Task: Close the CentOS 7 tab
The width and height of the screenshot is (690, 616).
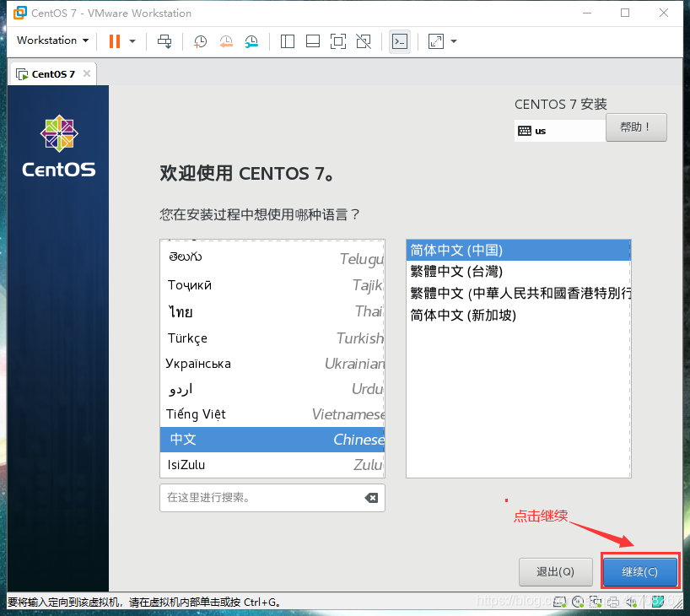Action: click(x=87, y=73)
